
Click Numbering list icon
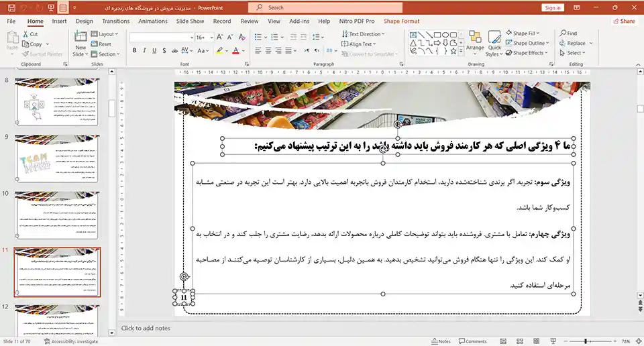(275, 37)
